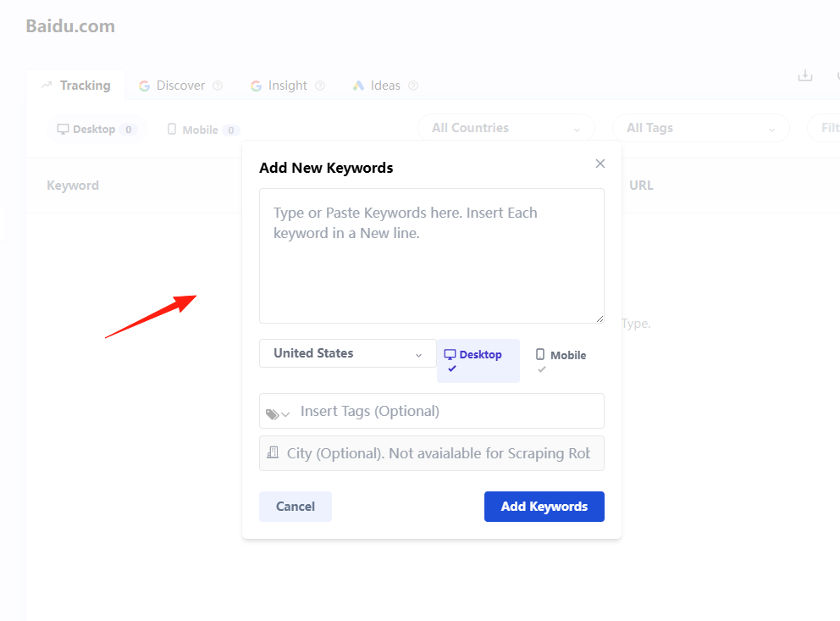Click the download export icon
This screenshot has height=621, width=840.
pyautogui.click(x=804, y=75)
